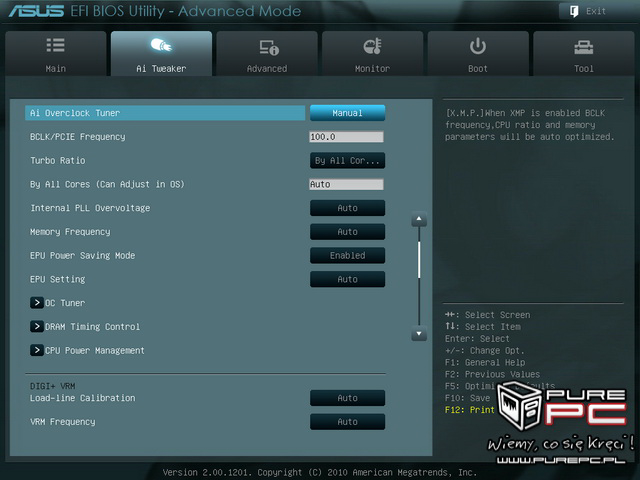
Task: Open the Turbo Ratio By All Cores dropdown
Action: point(347,160)
